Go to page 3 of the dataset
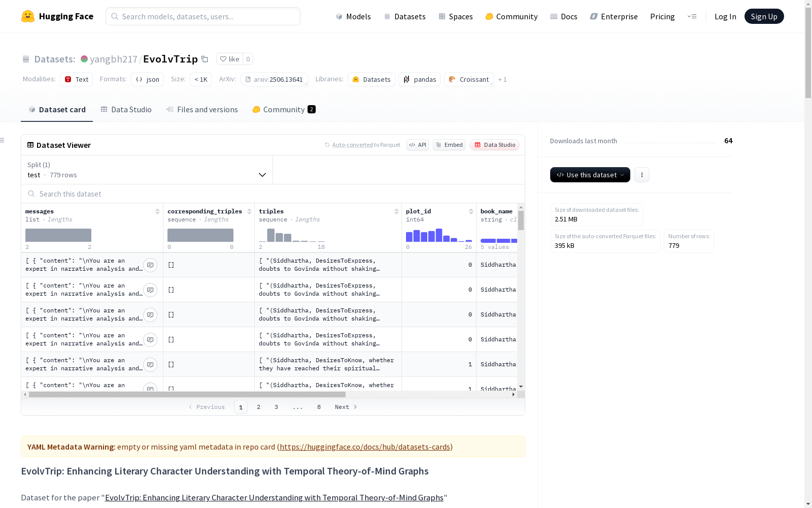 (277, 407)
